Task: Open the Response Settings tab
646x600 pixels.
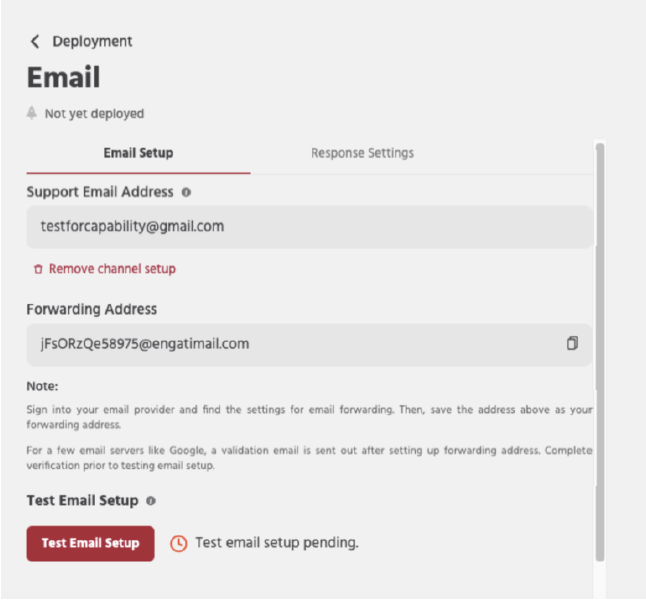Action: (362, 153)
